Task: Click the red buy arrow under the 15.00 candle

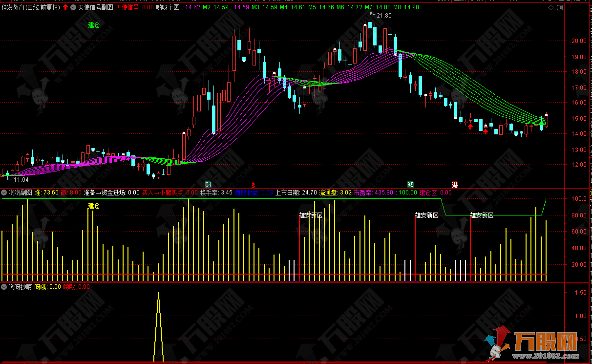Action: [x=470, y=127]
